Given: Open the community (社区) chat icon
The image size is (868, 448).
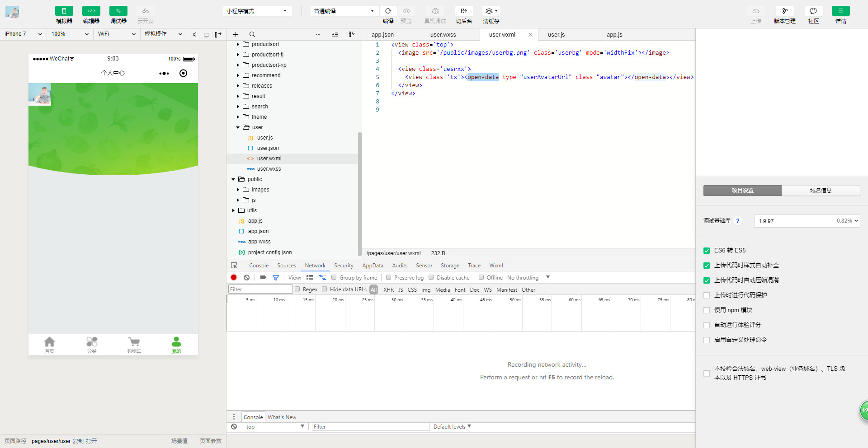Looking at the screenshot, I should pyautogui.click(x=813, y=11).
